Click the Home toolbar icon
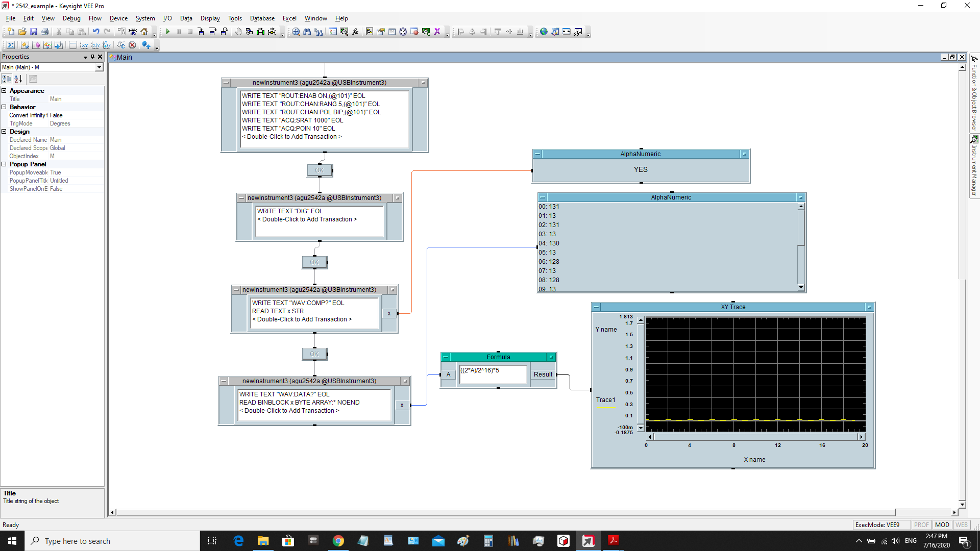 point(144,32)
